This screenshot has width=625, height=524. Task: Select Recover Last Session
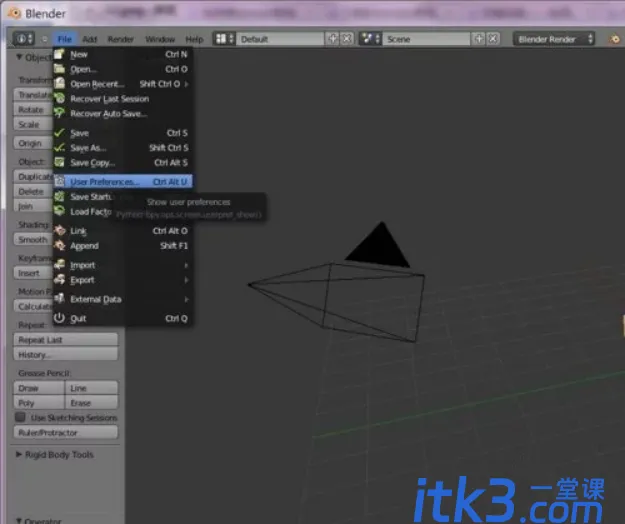point(123,99)
